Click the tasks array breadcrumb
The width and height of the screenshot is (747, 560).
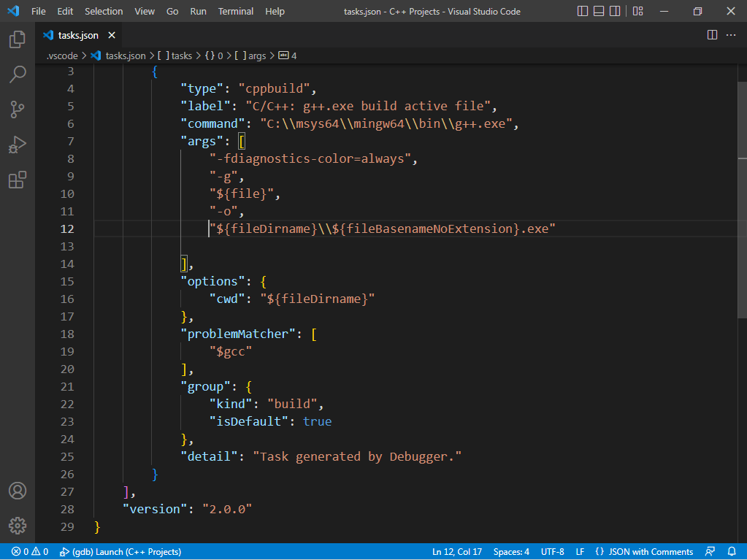(x=175, y=55)
